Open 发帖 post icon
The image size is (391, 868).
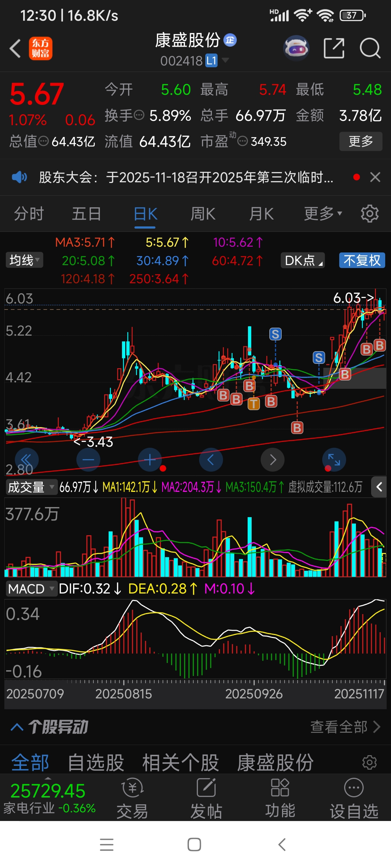pyautogui.click(x=206, y=799)
